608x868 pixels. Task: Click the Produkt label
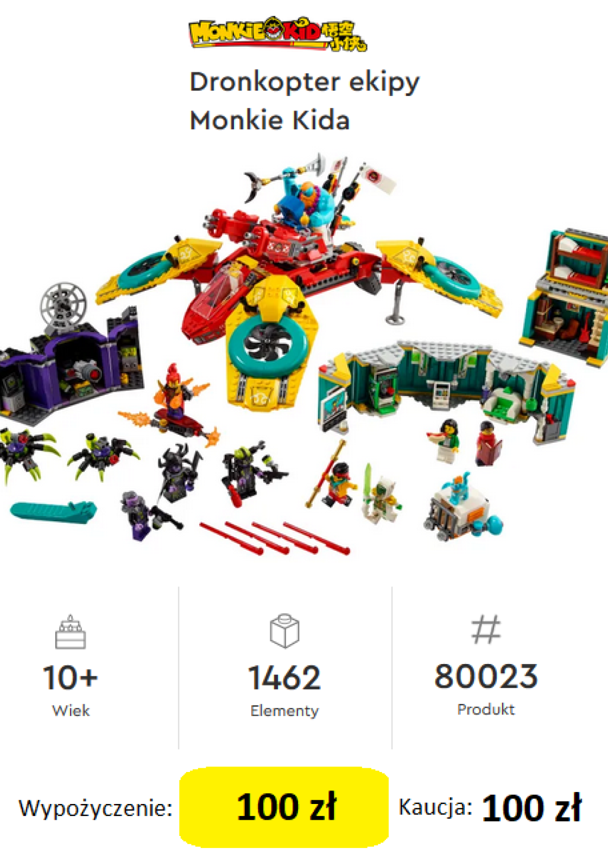pos(486,709)
